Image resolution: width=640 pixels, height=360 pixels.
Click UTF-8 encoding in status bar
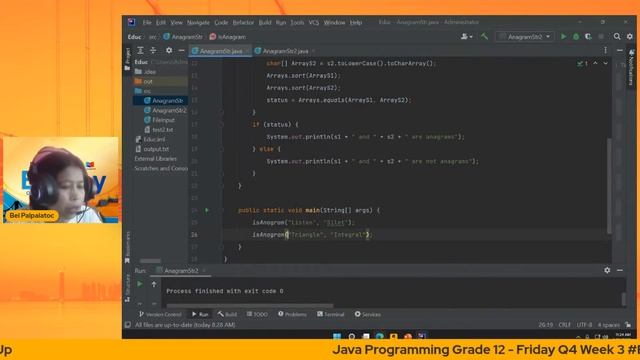pyautogui.click(x=584, y=325)
